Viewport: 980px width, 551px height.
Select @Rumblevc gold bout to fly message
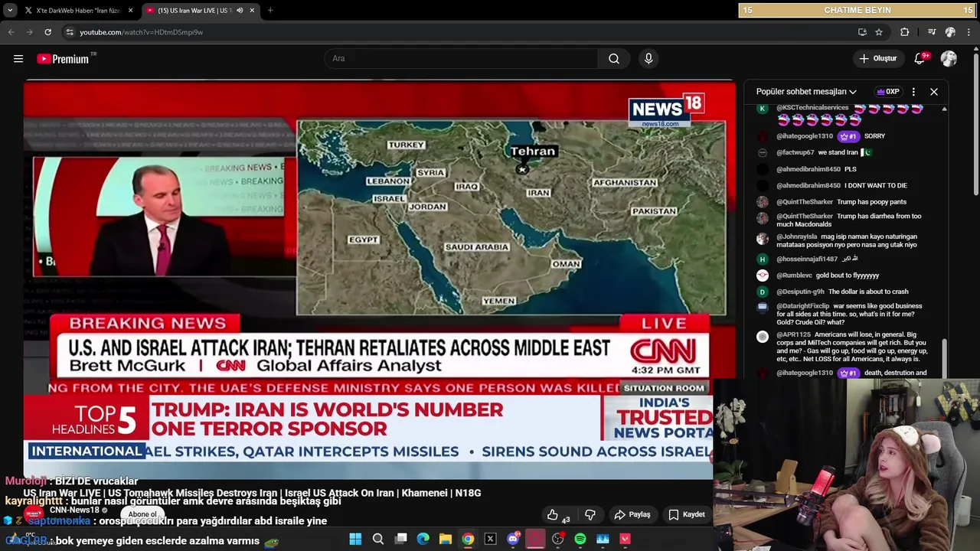[x=828, y=275]
